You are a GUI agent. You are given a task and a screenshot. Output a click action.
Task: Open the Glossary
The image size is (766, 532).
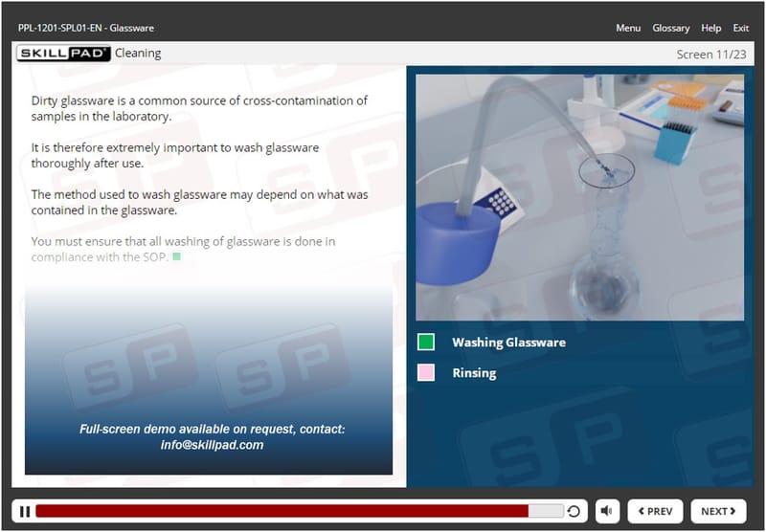point(670,28)
